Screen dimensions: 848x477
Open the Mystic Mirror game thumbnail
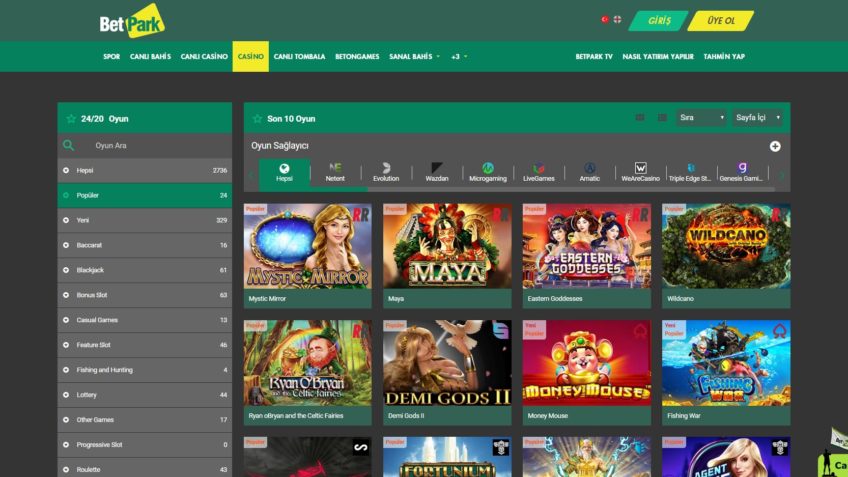308,246
